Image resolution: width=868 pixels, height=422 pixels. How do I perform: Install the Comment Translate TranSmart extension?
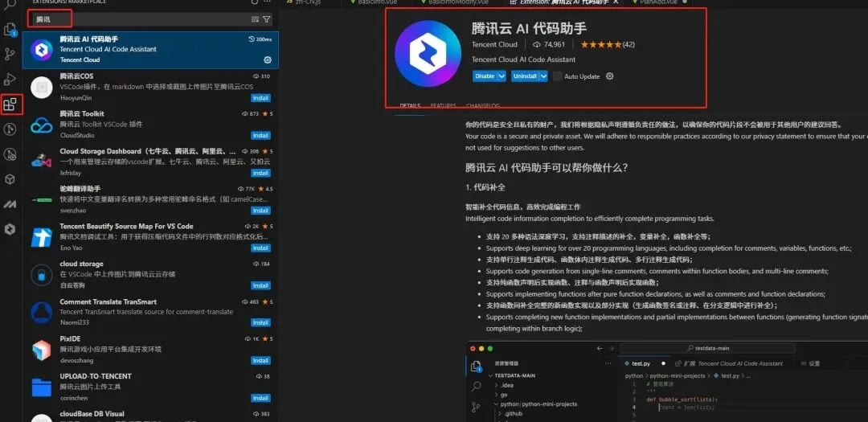(260, 323)
